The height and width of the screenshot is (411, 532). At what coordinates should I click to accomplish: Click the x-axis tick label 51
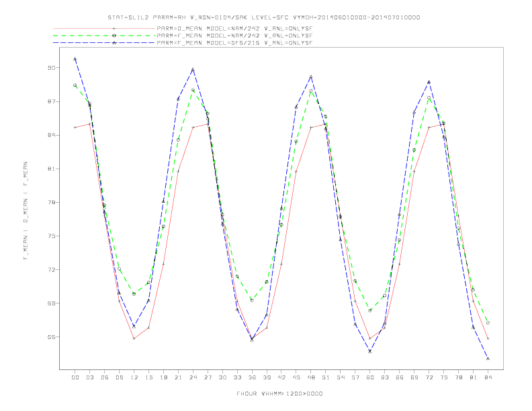(x=326, y=377)
